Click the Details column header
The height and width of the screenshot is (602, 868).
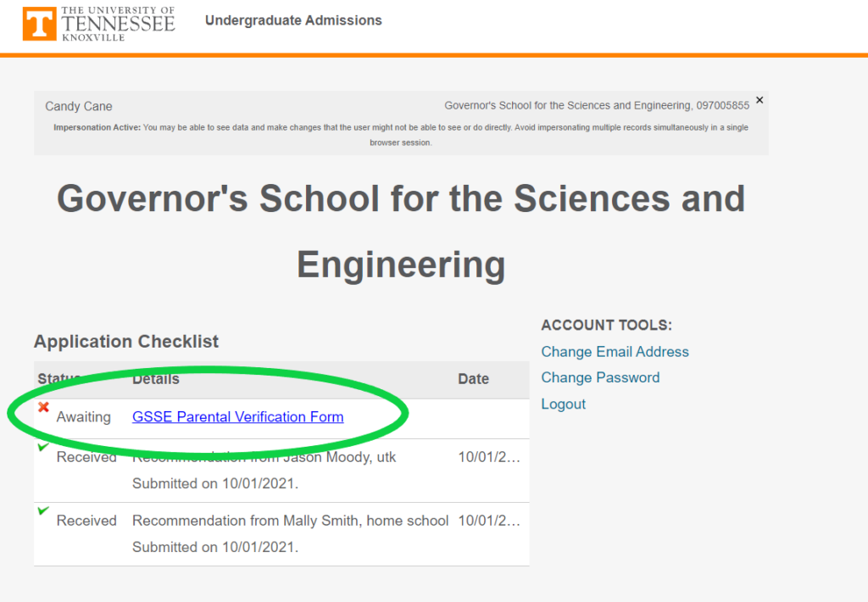click(x=155, y=379)
